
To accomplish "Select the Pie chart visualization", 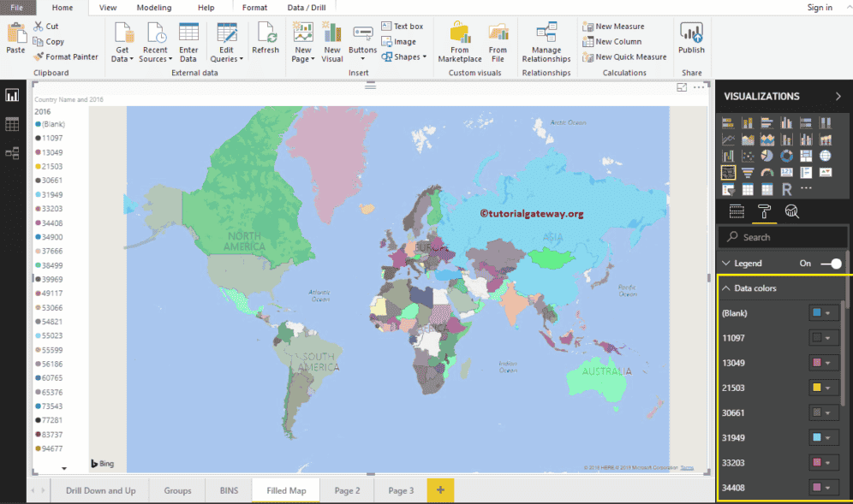I will click(767, 156).
